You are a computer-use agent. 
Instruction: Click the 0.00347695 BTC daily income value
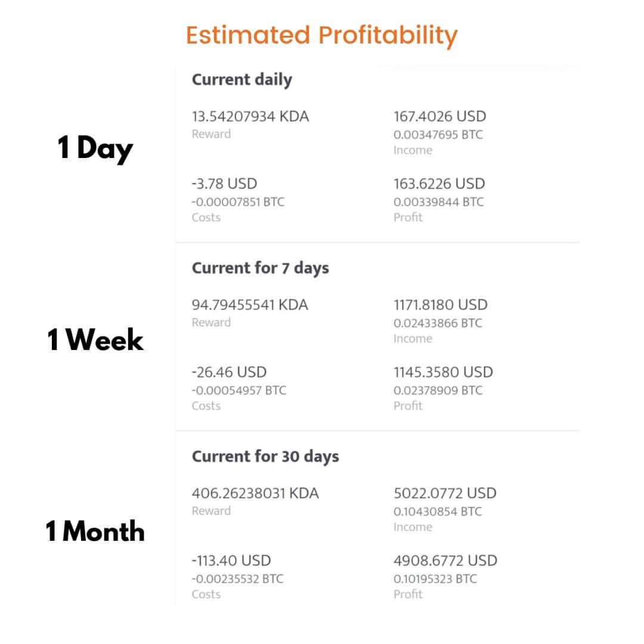(x=438, y=135)
